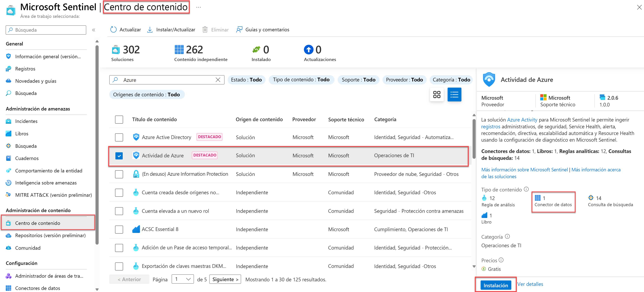Open Búsqueda under Administración de amenazas
This screenshot has height=292, width=644.
click(26, 146)
